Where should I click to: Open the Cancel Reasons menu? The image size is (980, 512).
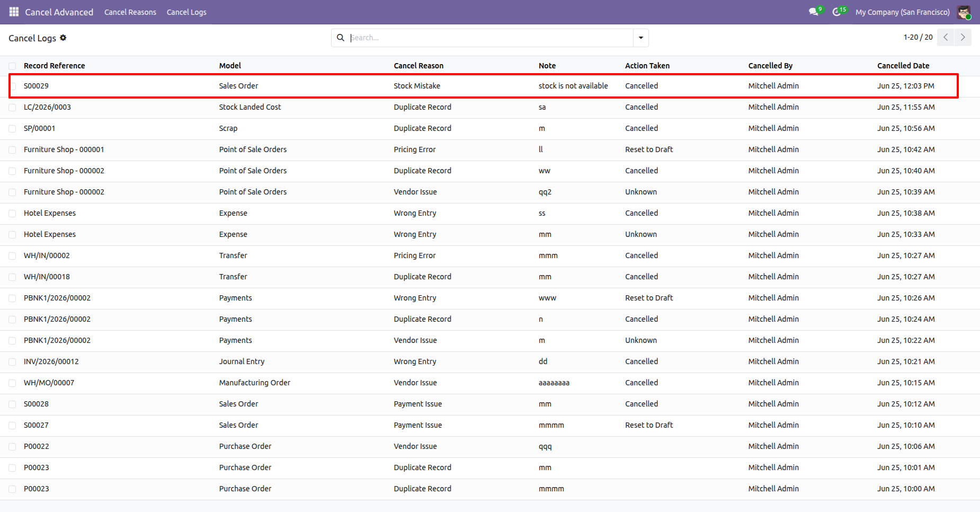click(x=130, y=12)
